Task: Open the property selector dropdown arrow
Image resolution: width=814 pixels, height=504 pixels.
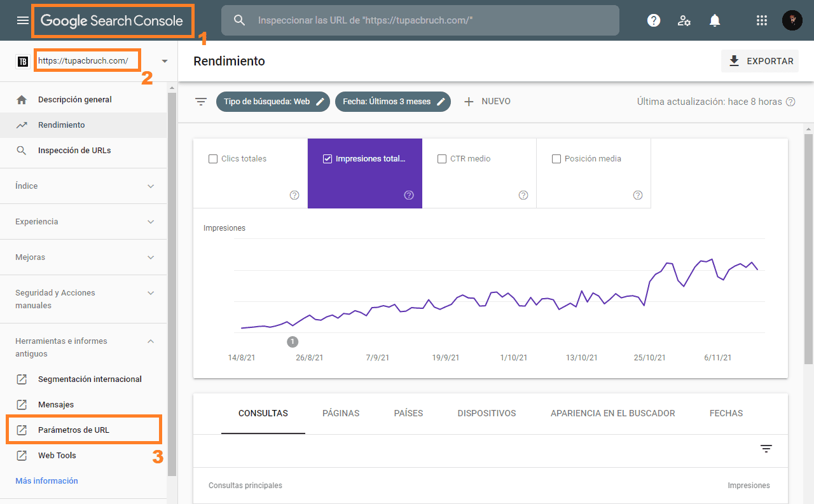Action: pyautogui.click(x=165, y=61)
